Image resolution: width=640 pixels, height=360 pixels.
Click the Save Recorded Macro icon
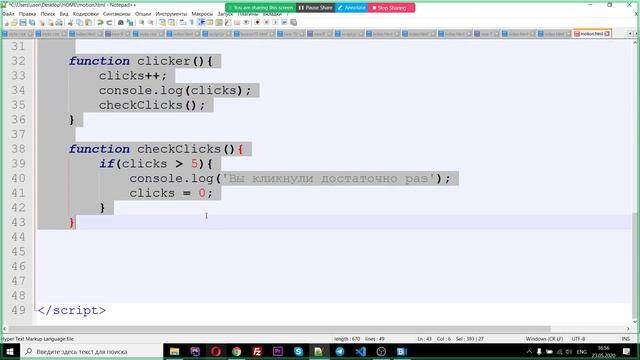tap(293, 22)
